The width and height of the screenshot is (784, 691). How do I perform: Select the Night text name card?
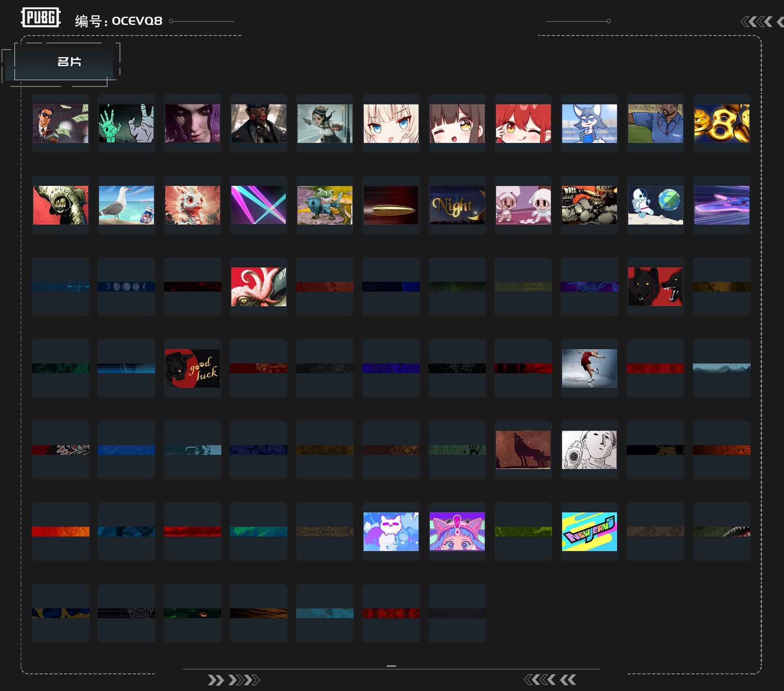457,205
